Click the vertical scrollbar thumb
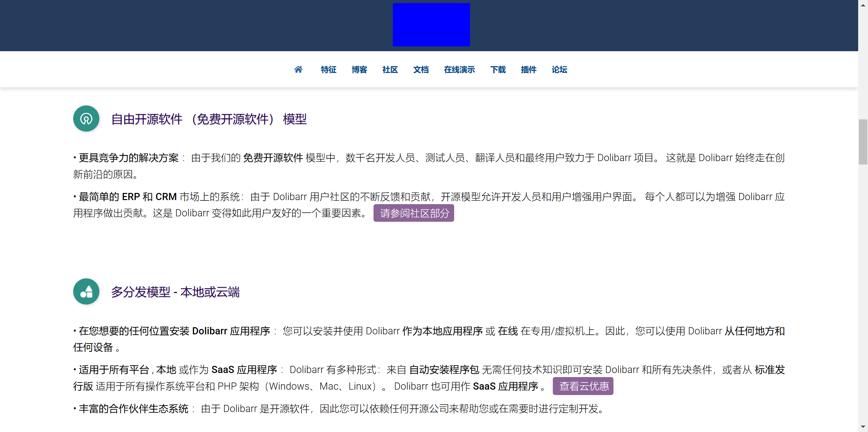This screenshot has height=432, width=868. 863,142
